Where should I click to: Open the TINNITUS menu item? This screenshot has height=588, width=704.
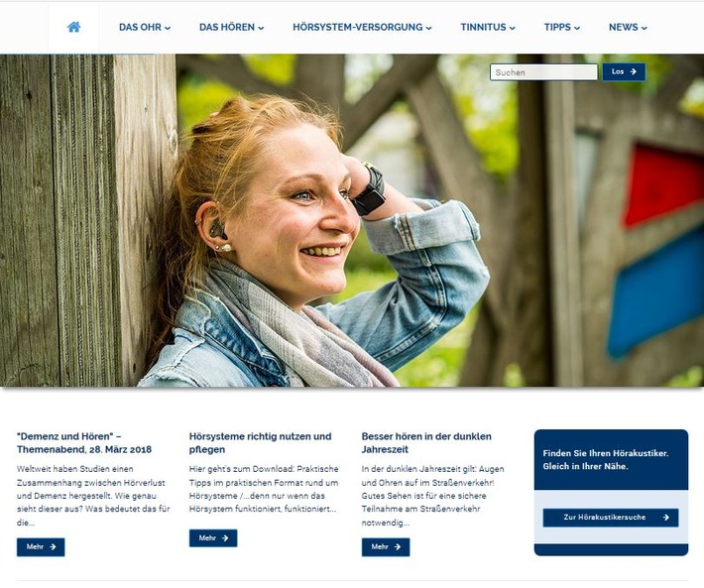point(488,28)
